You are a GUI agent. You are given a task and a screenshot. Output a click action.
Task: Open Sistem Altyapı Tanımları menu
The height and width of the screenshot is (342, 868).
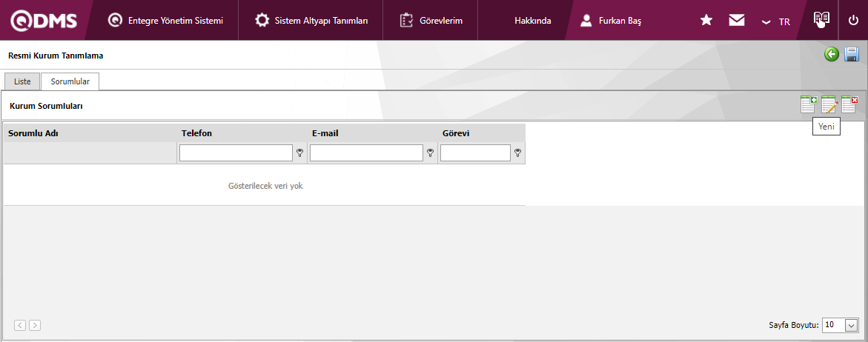(311, 21)
